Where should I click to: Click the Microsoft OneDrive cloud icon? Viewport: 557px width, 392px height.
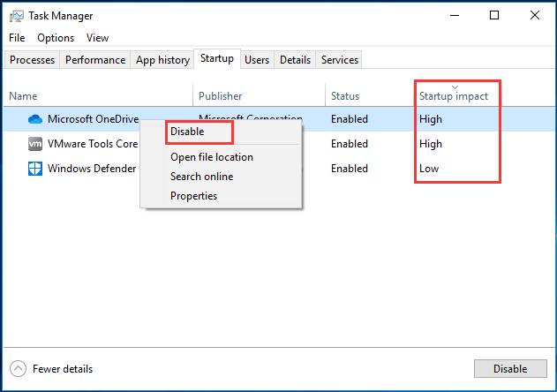35,119
